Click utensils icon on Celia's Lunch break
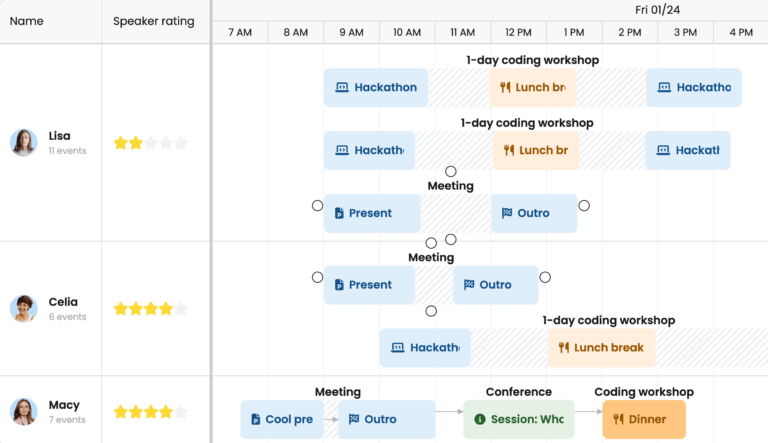 pos(564,348)
